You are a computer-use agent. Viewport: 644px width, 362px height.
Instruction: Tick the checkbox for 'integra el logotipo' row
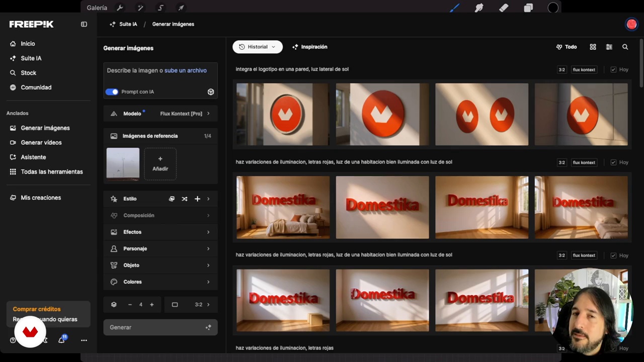613,69
